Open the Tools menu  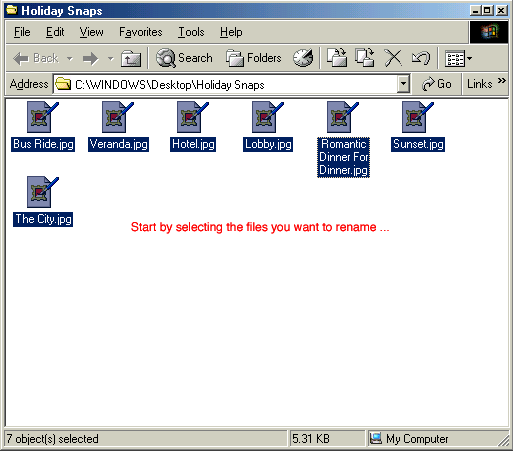(191, 32)
